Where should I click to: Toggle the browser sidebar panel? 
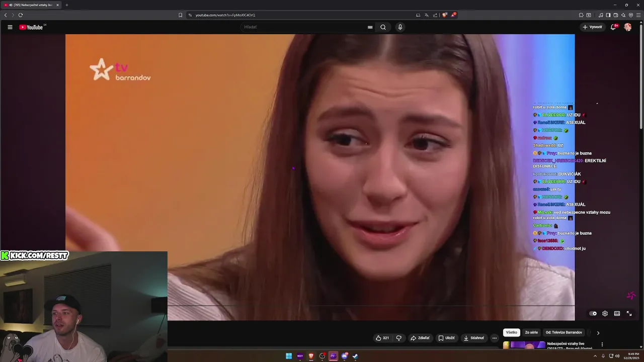[x=608, y=15]
